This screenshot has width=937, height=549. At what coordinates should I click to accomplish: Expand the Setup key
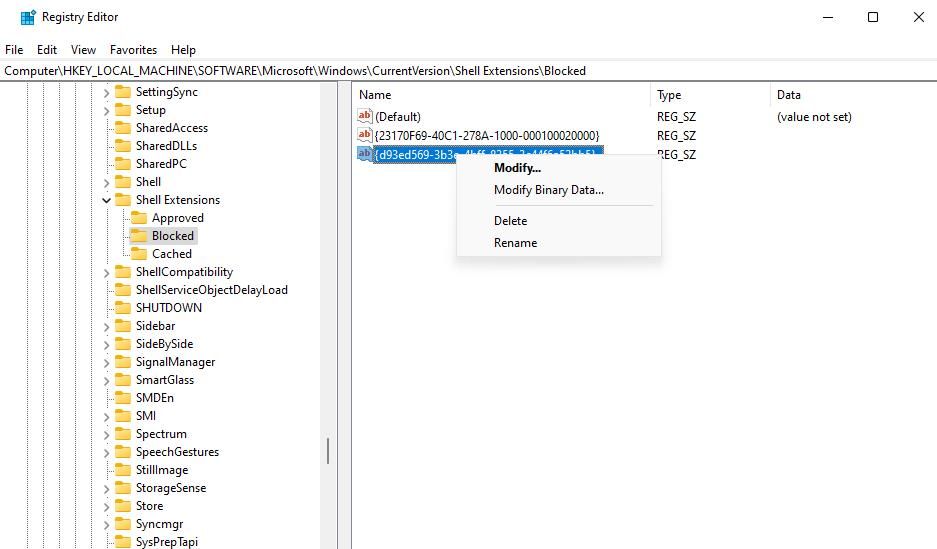click(x=106, y=111)
